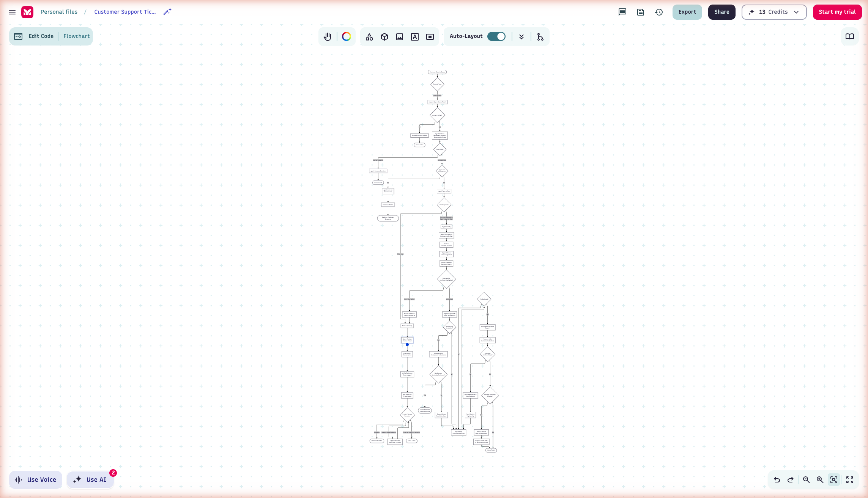Select the Request Account Details node
The height and width of the screenshot is (498, 868).
coord(419,135)
